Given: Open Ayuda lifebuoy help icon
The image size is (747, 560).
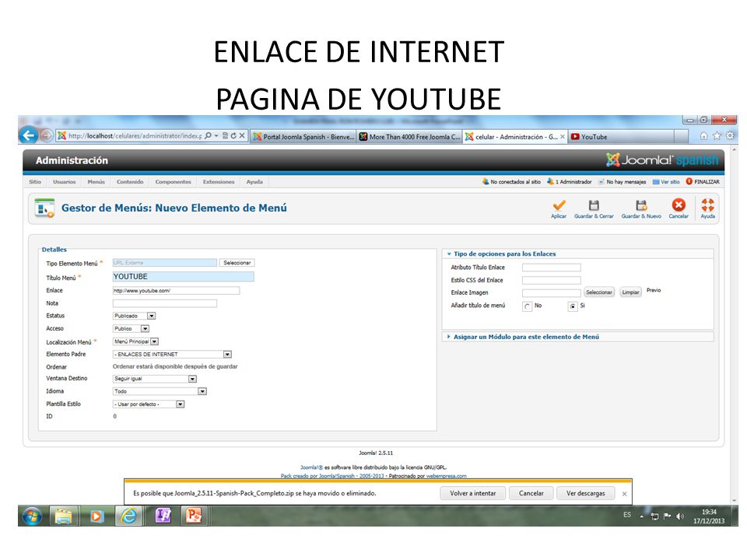Looking at the screenshot, I should click(x=707, y=205).
